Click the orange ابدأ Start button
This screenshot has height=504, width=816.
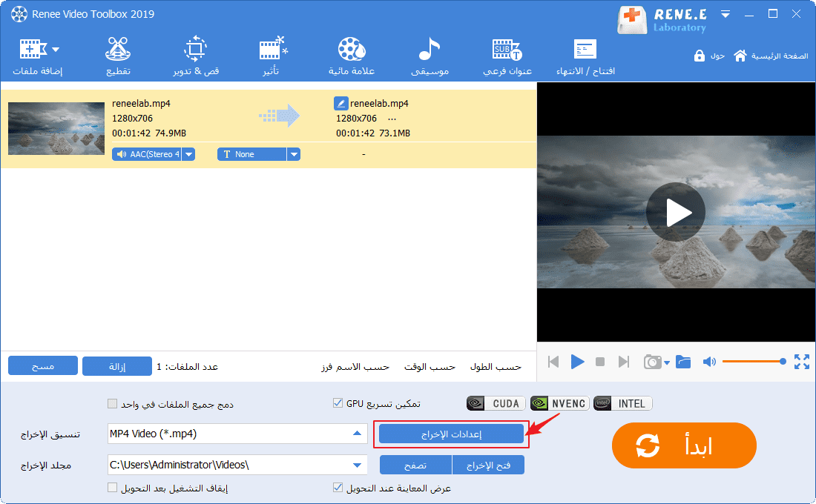[684, 445]
